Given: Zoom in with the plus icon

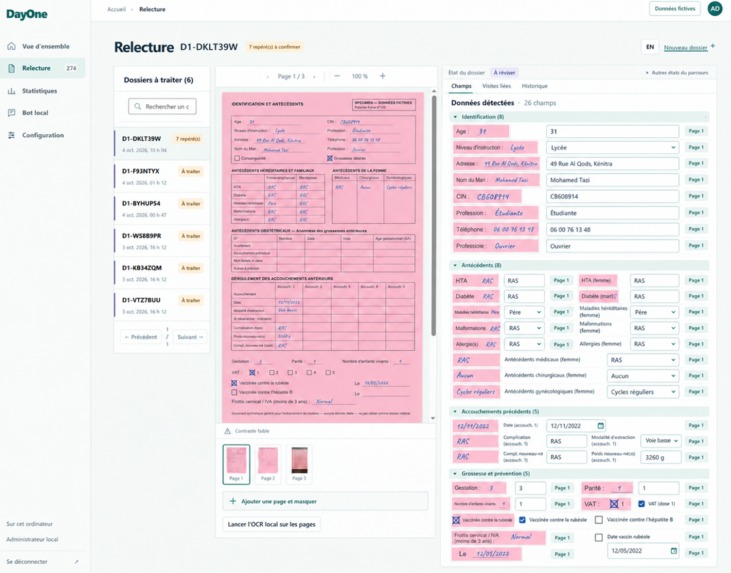Looking at the screenshot, I should pyautogui.click(x=382, y=76).
